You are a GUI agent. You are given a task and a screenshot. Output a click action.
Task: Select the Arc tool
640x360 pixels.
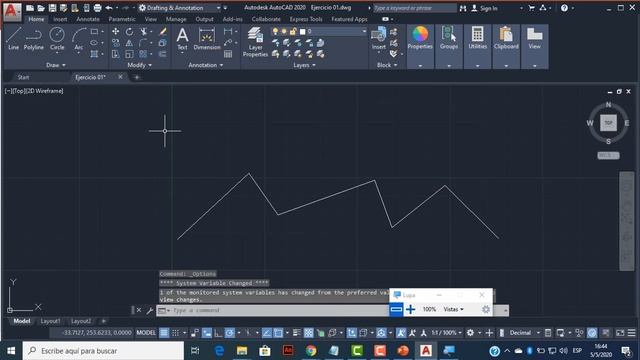click(x=78, y=39)
